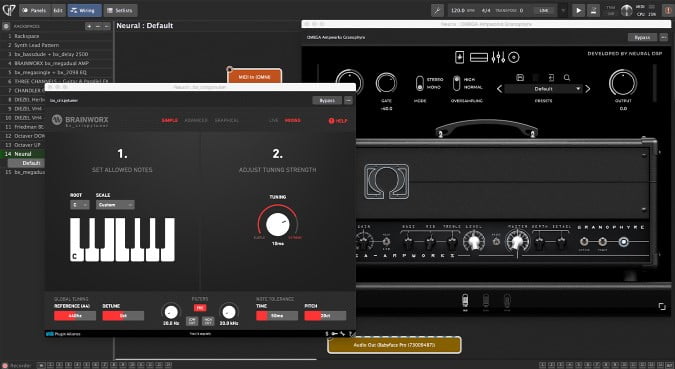Viewport: 675px width, 369px height.
Task: Toggle the HIGH CUT filter button
Action: [208, 321]
